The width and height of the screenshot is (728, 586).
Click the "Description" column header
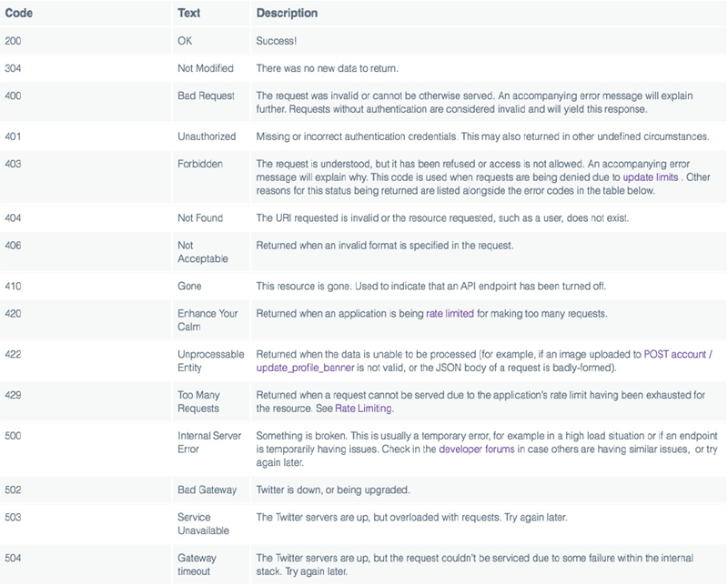287,15
